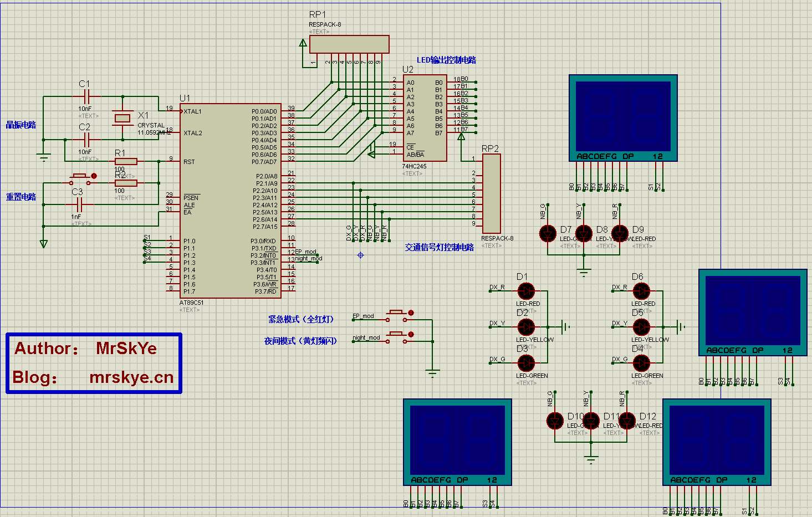This screenshot has width=812, height=517.
Task: Select LED D7 with NB_G label
Action: 548,233
